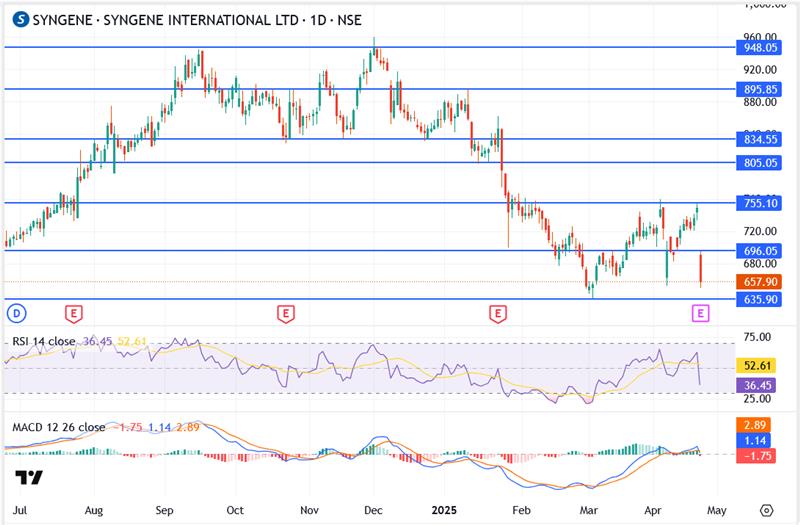Select the 755.10 horizontal line price label
Screen dimensions: 800x525
coord(756,203)
